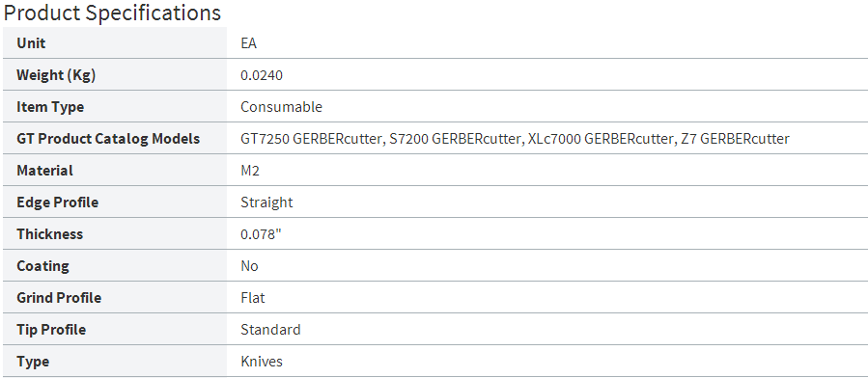Click the Standard tip profile value
This screenshot has height=378, width=868.
(270, 330)
